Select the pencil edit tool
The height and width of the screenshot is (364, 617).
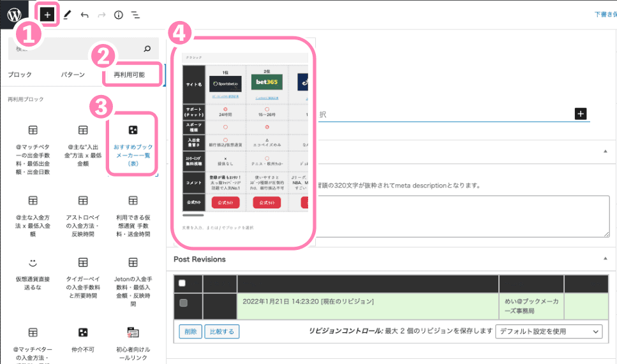click(x=67, y=15)
